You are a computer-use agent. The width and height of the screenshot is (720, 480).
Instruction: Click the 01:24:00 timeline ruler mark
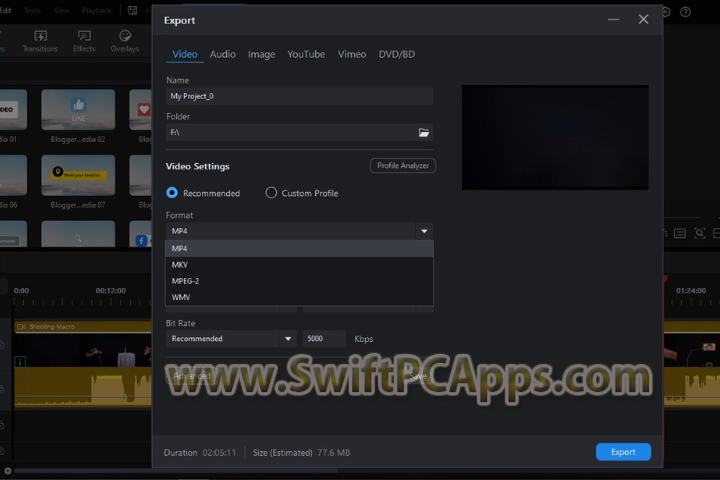[691, 291]
